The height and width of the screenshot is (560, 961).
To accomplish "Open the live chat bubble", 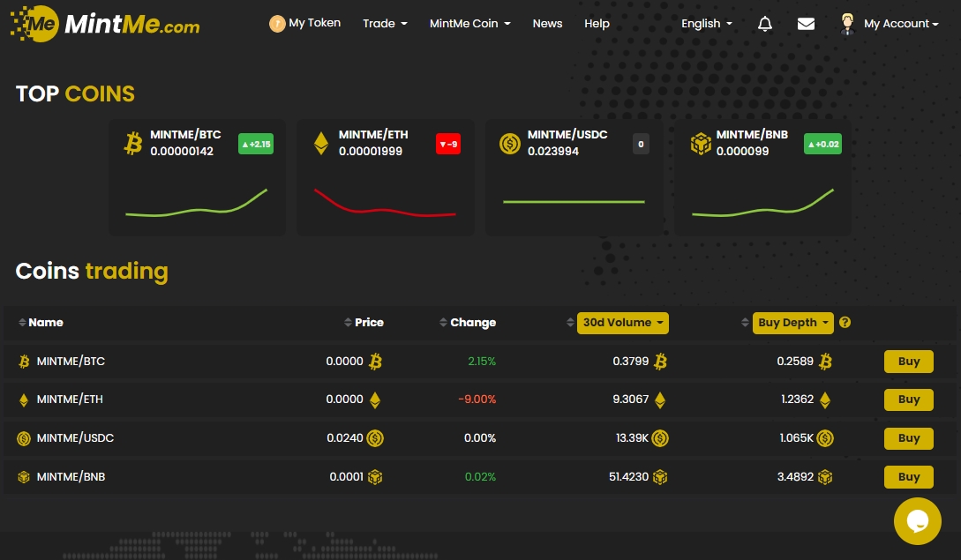I will (x=917, y=521).
